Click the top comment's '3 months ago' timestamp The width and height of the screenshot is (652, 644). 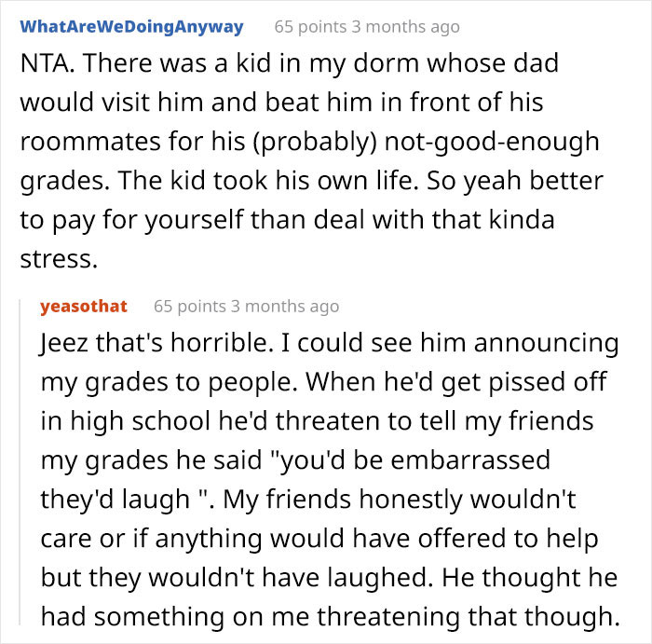[405, 27]
